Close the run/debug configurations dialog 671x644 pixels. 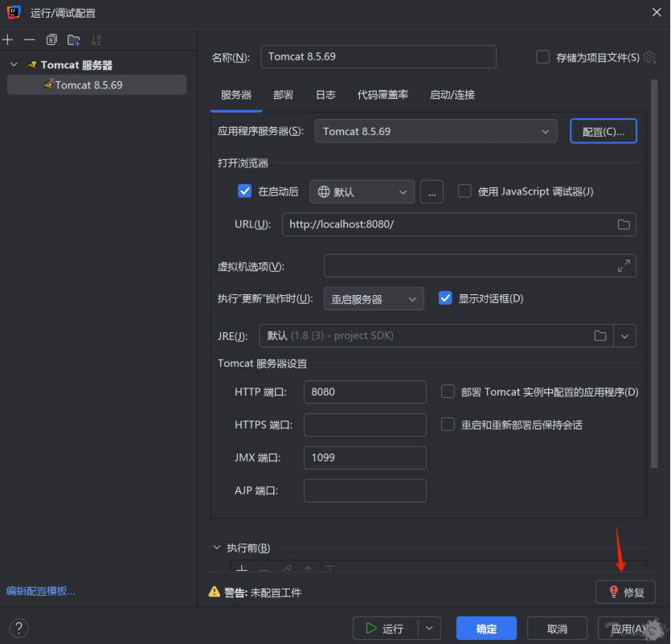[657, 12]
